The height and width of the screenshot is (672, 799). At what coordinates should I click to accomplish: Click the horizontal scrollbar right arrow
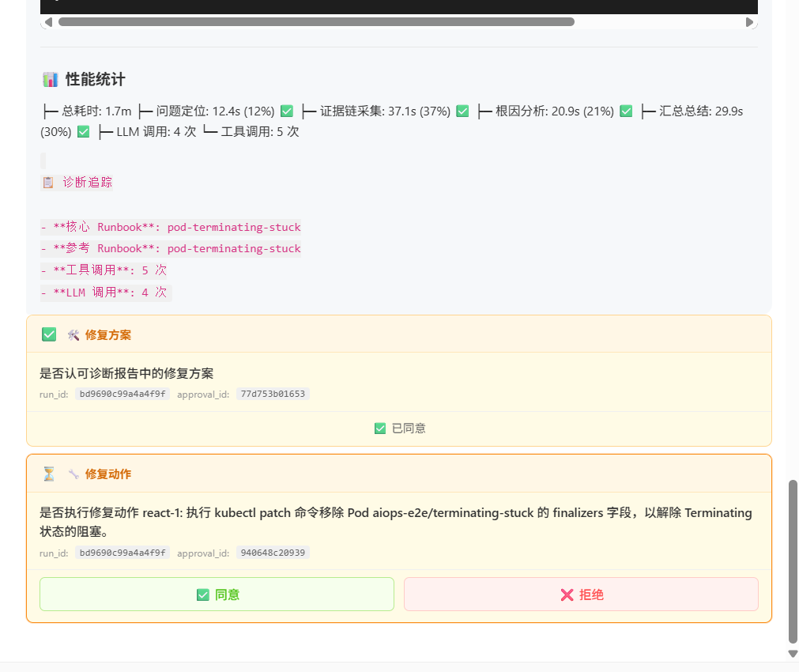point(749,22)
